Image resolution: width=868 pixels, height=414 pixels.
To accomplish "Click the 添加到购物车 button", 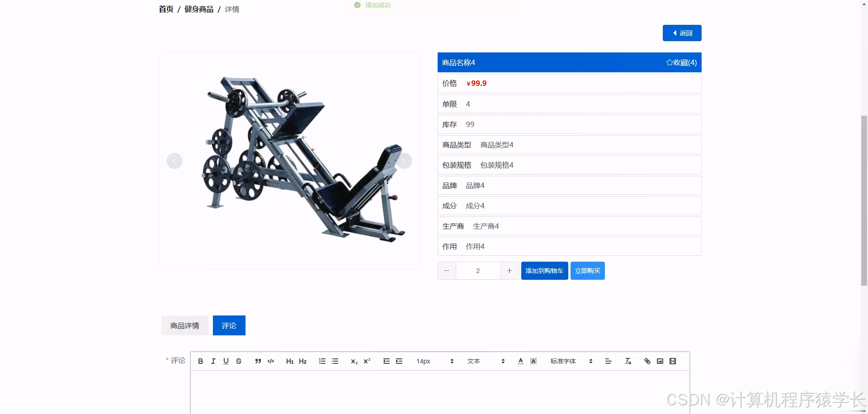I will (544, 271).
